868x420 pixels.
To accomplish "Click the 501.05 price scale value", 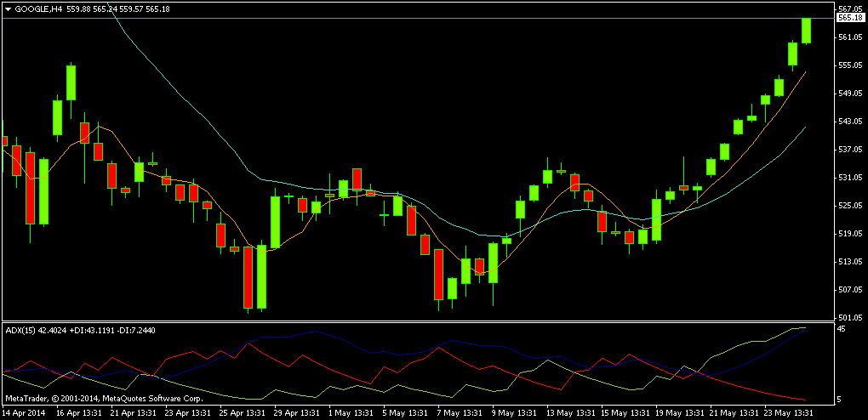I will click(x=850, y=318).
